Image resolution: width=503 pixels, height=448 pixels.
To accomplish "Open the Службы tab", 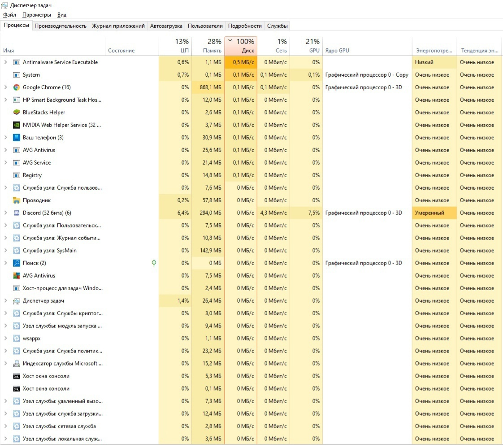I will 277,26.
